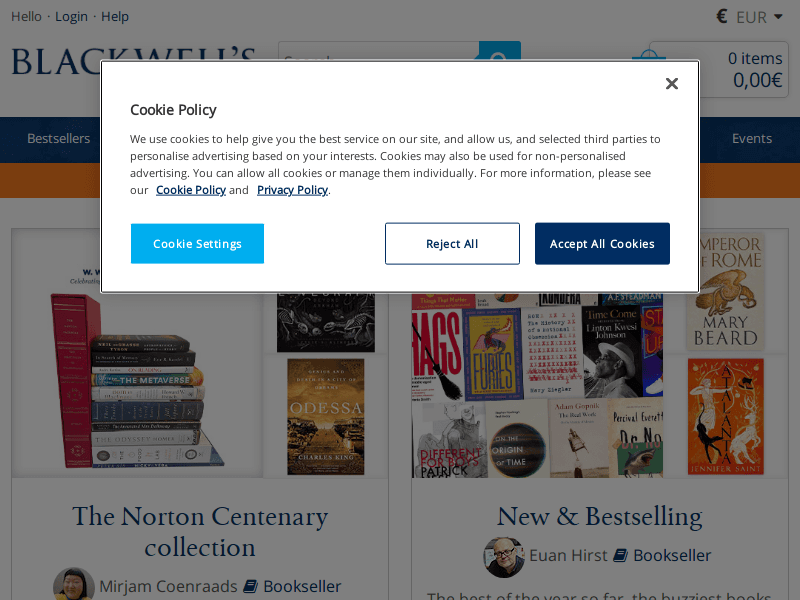
Task: Click Euan Hirst's avatar photo
Action: pos(504,556)
